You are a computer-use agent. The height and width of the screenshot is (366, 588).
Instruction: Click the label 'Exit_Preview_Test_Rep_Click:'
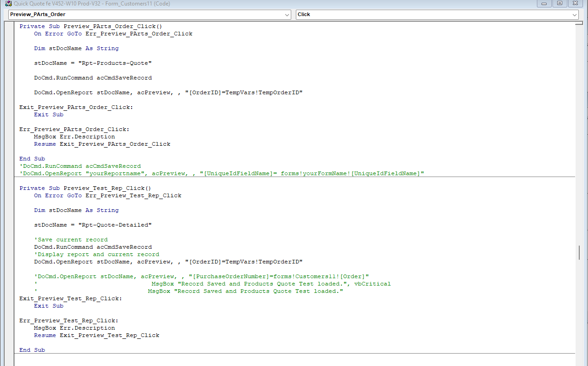pyautogui.click(x=70, y=298)
